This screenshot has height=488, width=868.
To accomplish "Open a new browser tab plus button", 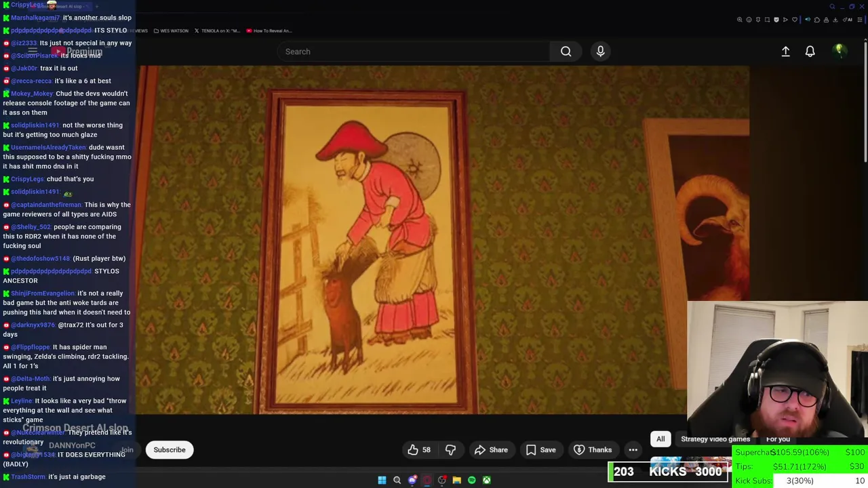I will point(97,6).
